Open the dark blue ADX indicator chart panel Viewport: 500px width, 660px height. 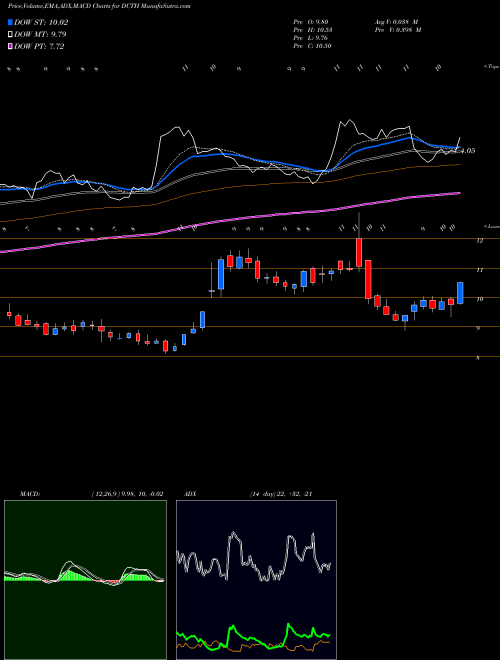pos(256,580)
